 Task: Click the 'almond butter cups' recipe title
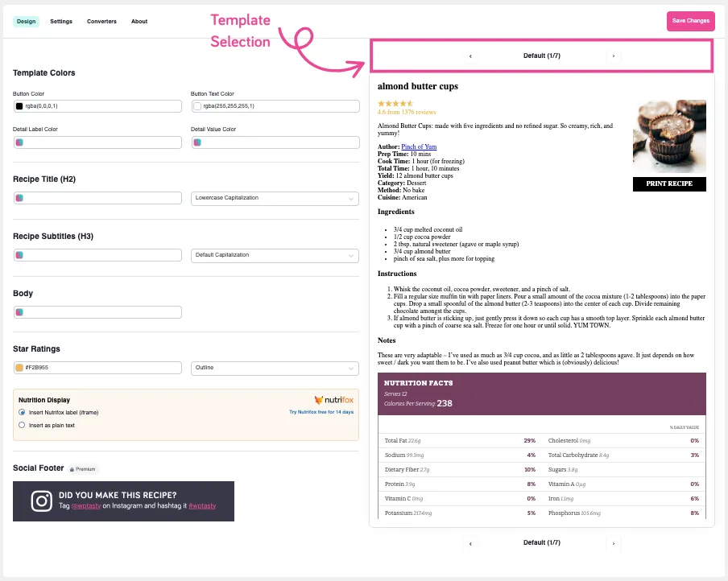click(x=418, y=86)
